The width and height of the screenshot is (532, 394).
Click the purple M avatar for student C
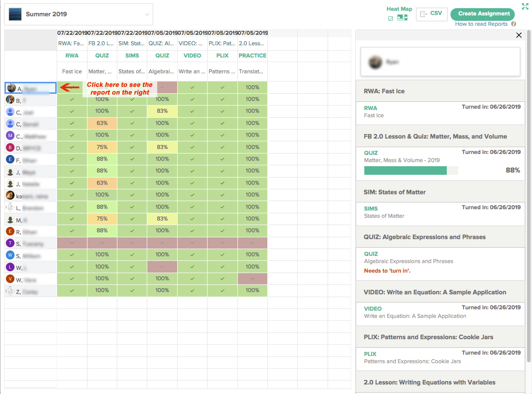pyautogui.click(x=10, y=135)
